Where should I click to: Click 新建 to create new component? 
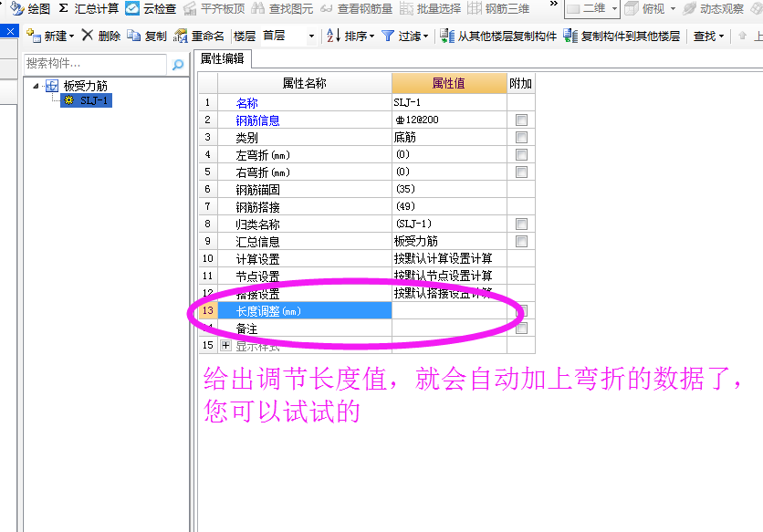pyautogui.click(x=50, y=36)
